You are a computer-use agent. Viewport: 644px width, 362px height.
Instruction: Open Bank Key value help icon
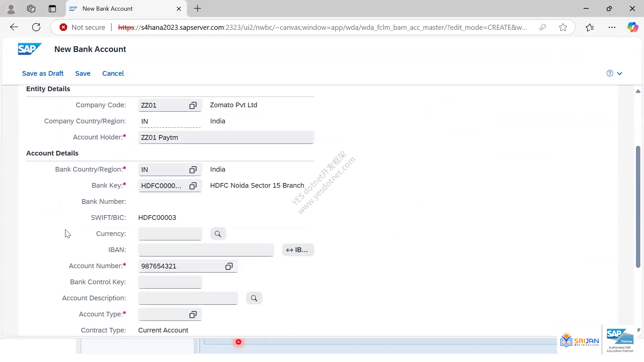tap(193, 186)
